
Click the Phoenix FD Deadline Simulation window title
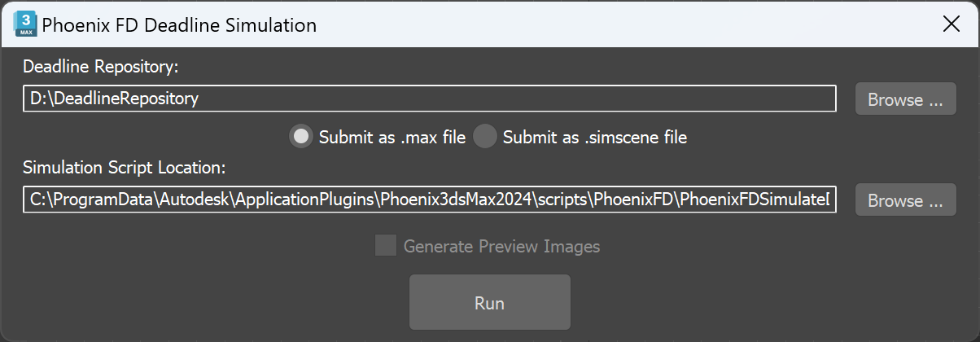pos(179,24)
